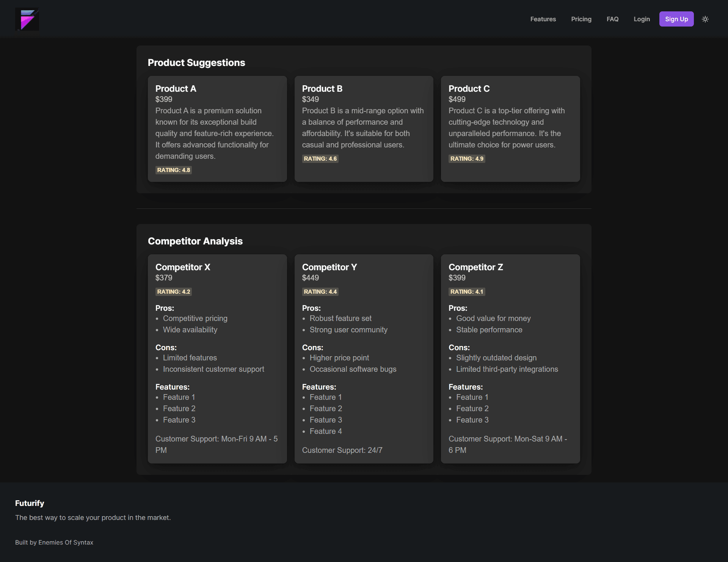Click the Higher price point item

coord(339,358)
